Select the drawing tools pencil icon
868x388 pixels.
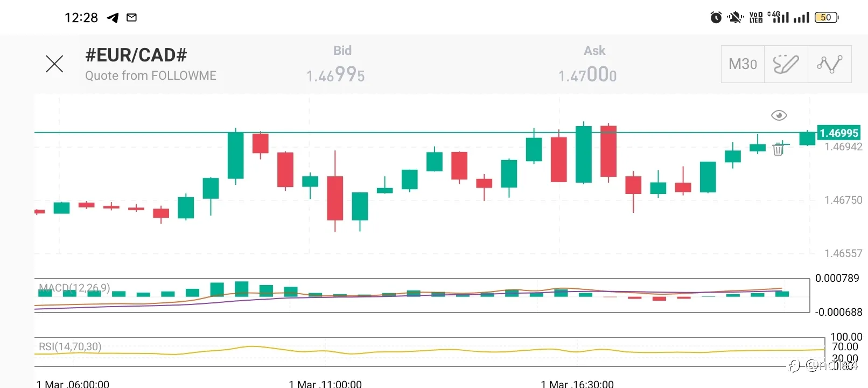click(786, 64)
